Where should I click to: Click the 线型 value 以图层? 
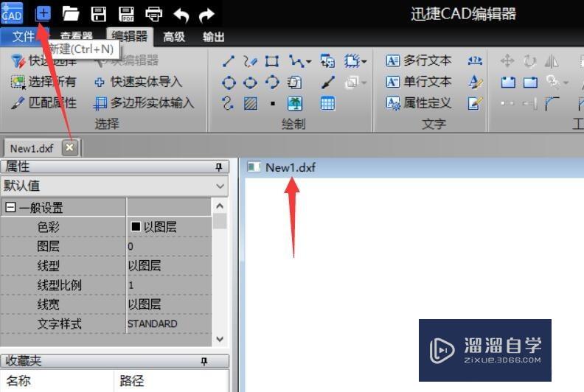point(145,266)
